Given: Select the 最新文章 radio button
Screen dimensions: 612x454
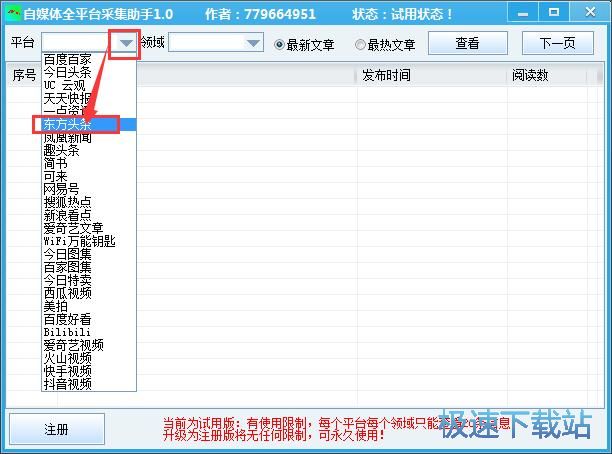Looking at the screenshot, I should 304,45.
